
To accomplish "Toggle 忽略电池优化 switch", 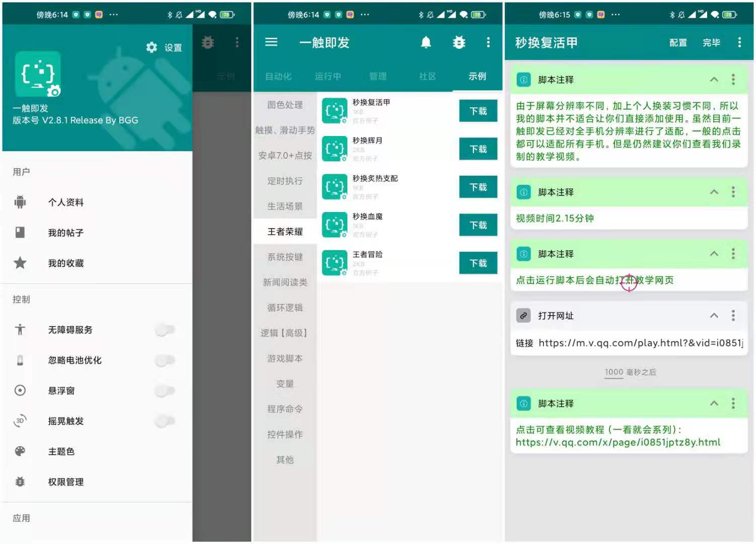I will (x=165, y=360).
